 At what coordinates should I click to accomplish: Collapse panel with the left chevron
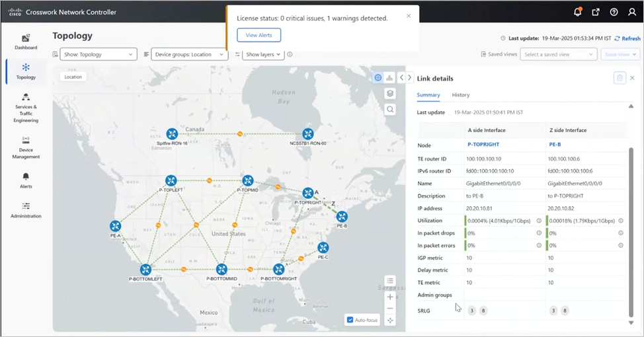click(x=402, y=77)
